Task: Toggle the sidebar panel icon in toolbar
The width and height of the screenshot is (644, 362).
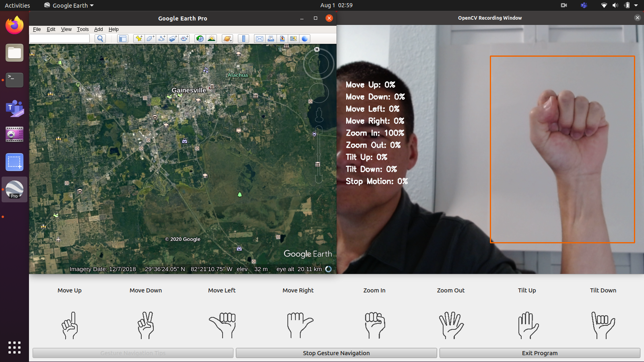Action: coord(122,39)
